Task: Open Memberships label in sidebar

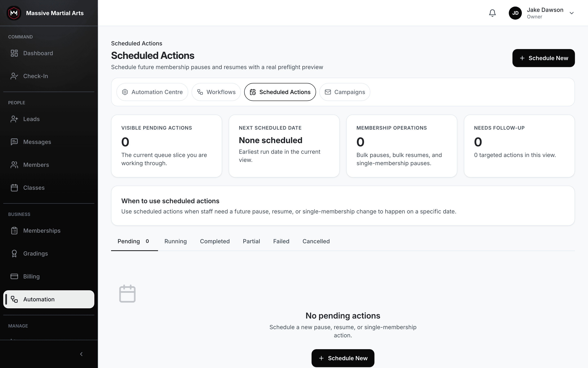Action: 42,230
